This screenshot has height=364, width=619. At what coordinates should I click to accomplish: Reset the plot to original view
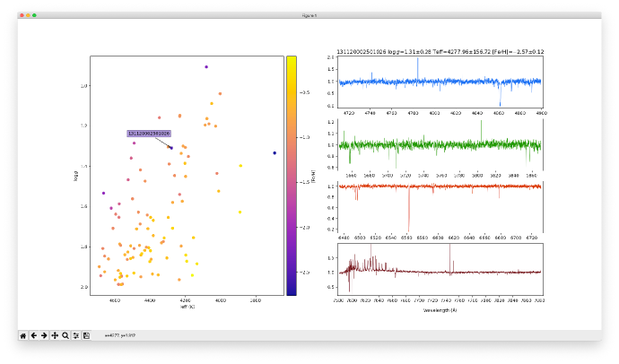pyautogui.click(x=23, y=334)
